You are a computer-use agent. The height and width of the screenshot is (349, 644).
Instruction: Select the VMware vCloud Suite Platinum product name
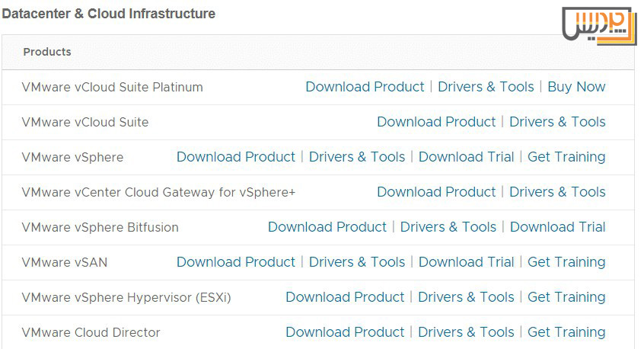pyautogui.click(x=112, y=87)
